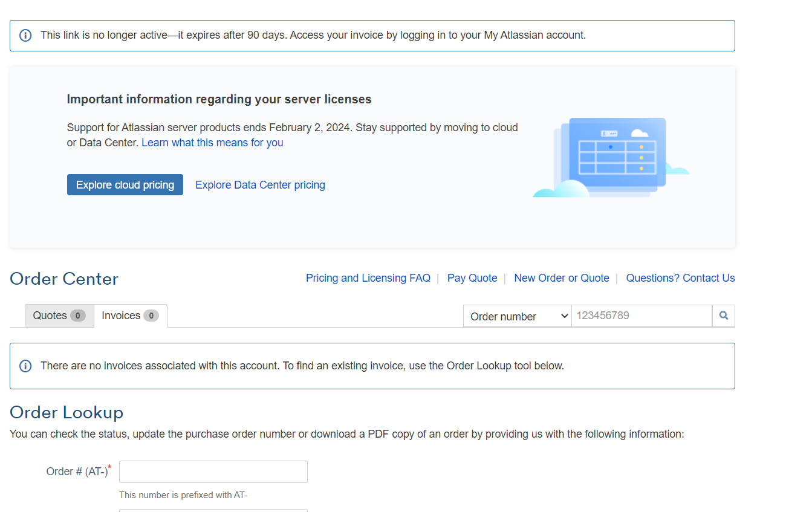
Task: Click 'Important information regarding your server licenses' heading
Action: coord(219,99)
